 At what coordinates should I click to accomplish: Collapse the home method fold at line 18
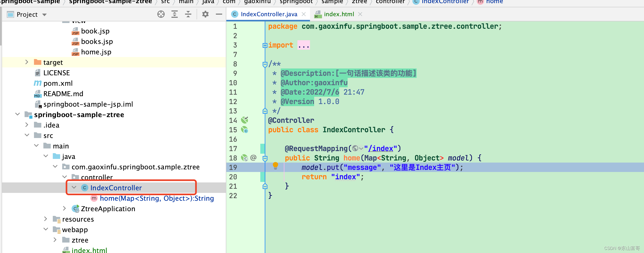[x=265, y=158]
